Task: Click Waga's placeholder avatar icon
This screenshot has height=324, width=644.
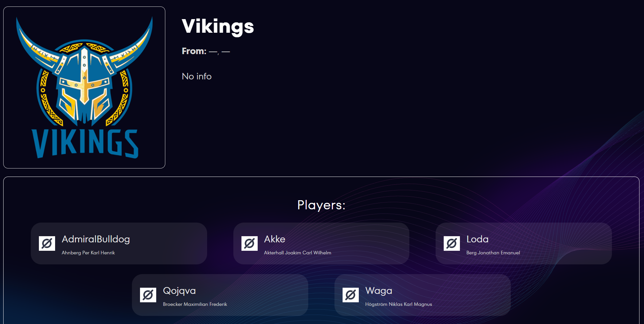Action: click(350, 295)
